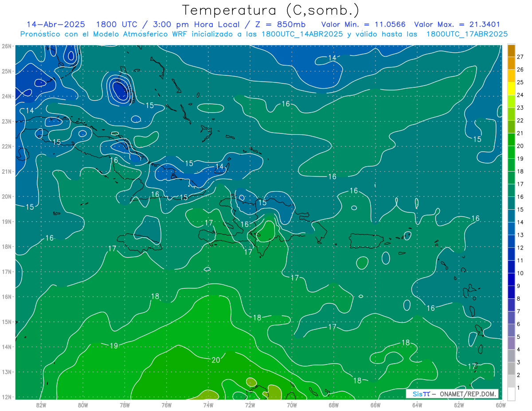Screen dimensions: 532x411
Task: Click the 'Pronóstico con el Modelo Atmosferico WRF' line
Action: click(x=264, y=34)
